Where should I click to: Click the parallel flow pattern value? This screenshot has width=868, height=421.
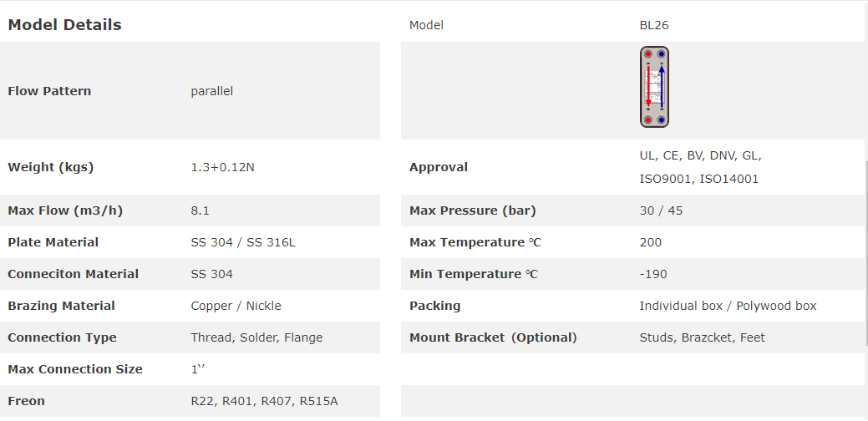click(211, 91)
